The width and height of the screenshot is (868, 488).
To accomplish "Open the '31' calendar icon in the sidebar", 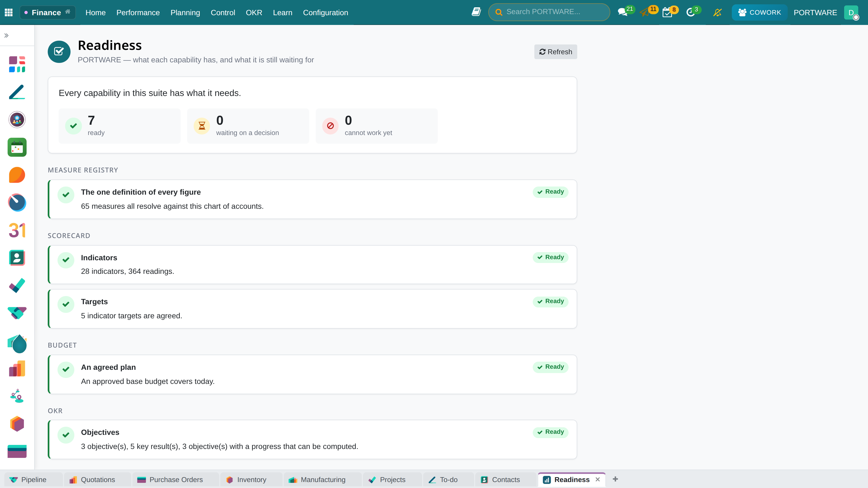I will pyautogui.click(x=17, y=230).
